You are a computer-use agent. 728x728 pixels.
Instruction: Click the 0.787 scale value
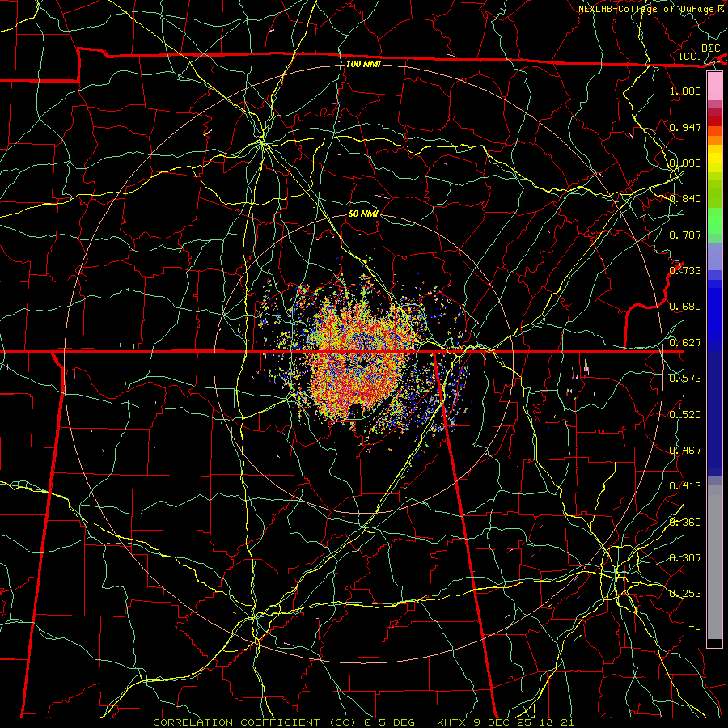[685, 235]
